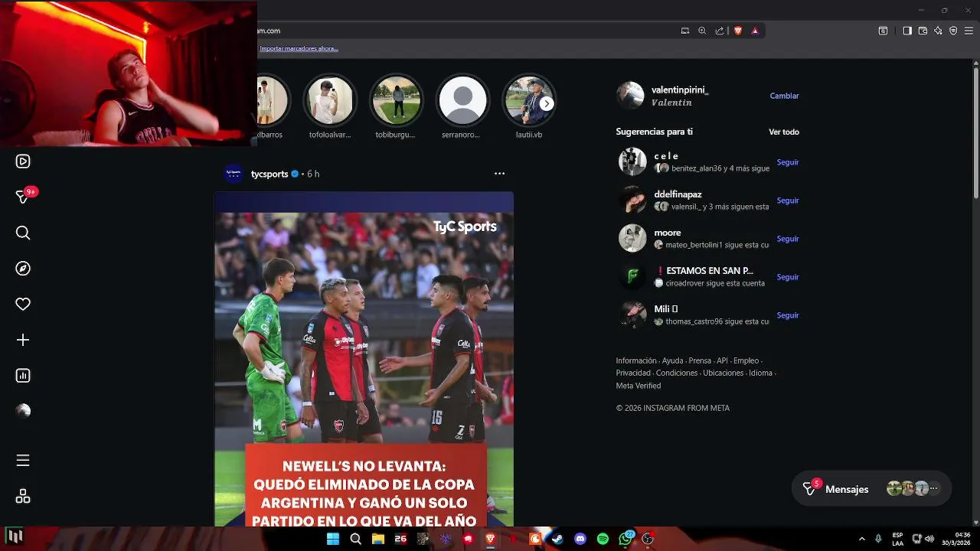Follow the Mili account
This screenshot has height=551, width=980.
click(788, 315)
